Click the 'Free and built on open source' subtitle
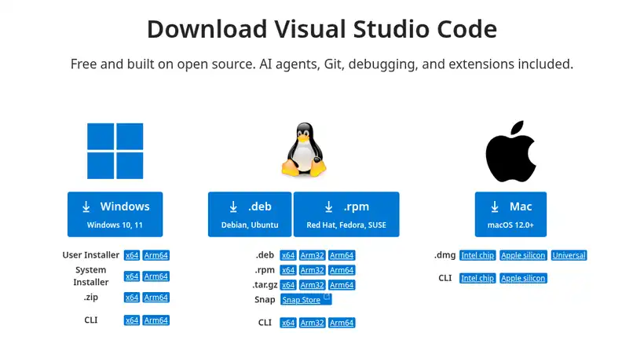The height and width of the screenshot is (362, 644). [x=322, y=64]
